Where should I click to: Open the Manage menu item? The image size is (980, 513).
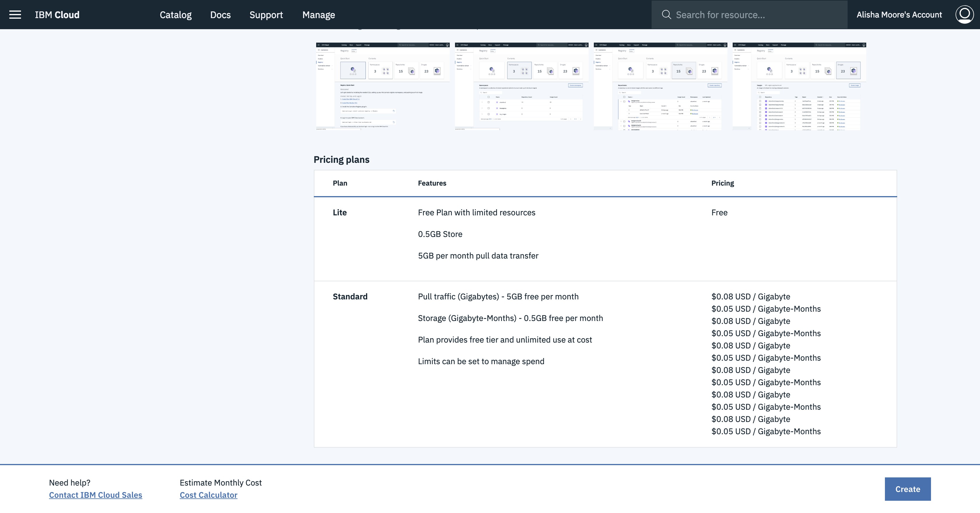click(318, 15)
